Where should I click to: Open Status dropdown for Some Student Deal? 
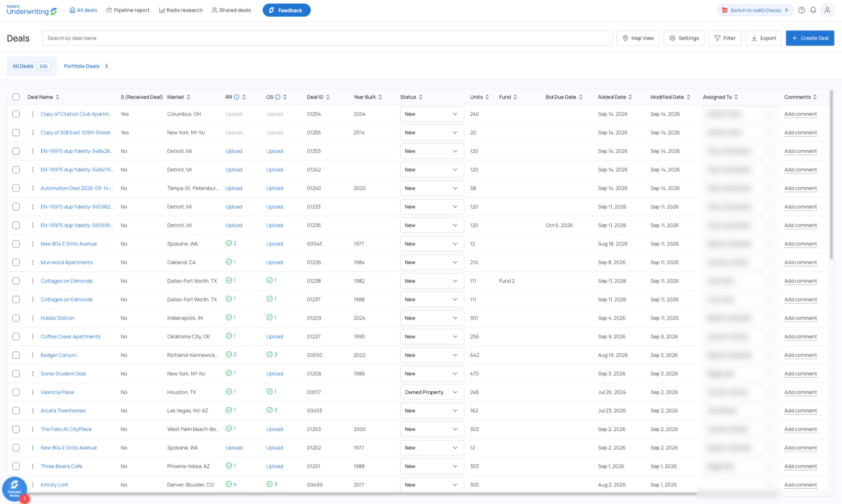432,374
